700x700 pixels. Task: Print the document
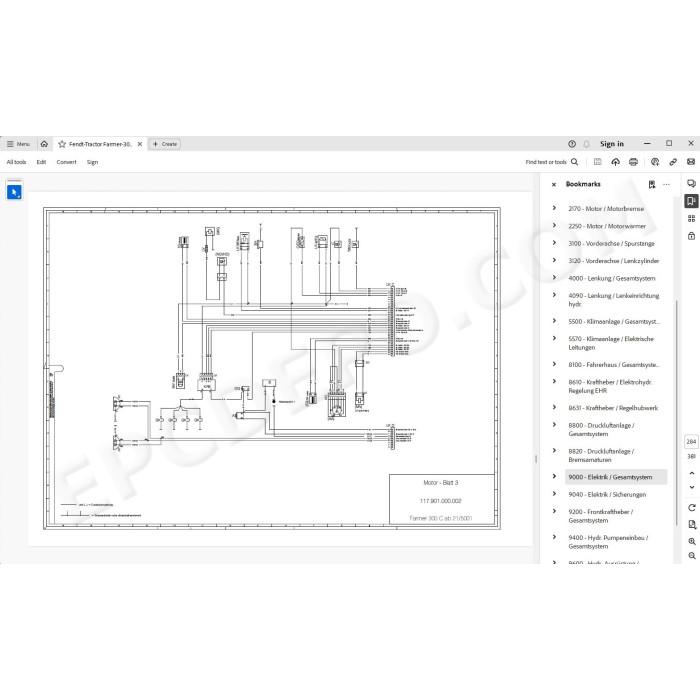[633, 162]
